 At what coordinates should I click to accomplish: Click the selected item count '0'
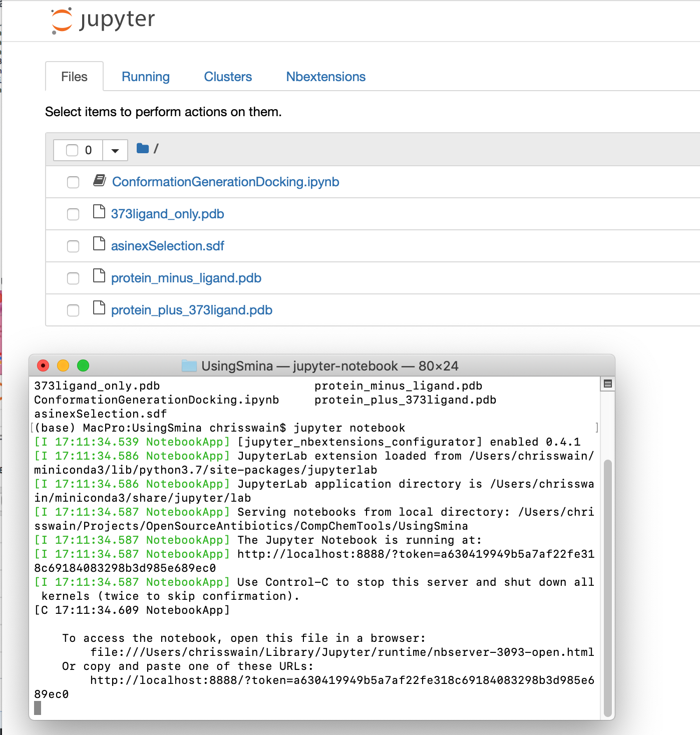click(x=89, y=150)
